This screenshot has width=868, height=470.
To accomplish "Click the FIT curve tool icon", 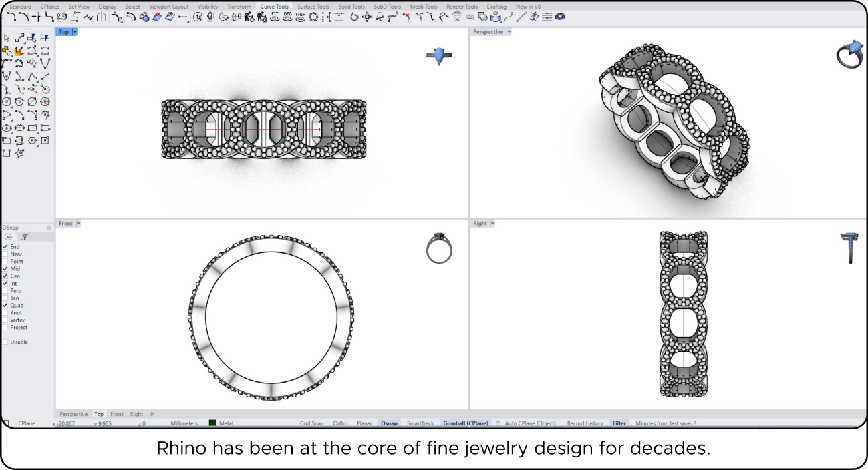I will tap(275, 17).
